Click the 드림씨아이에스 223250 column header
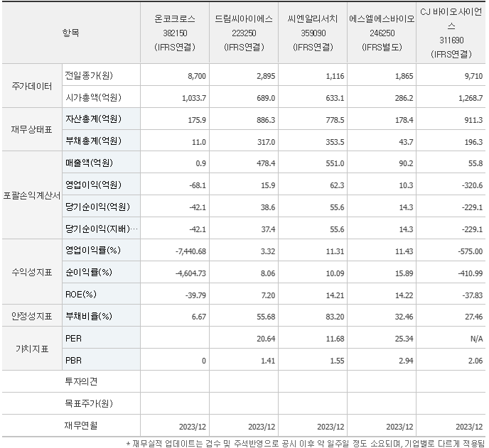 pyautogui.click(x=244, y=33)
